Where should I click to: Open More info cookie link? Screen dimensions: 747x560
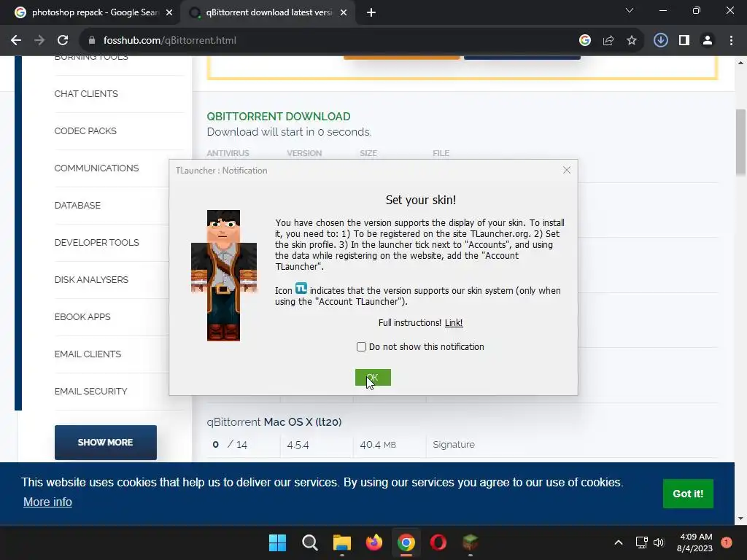click(47, 502)
